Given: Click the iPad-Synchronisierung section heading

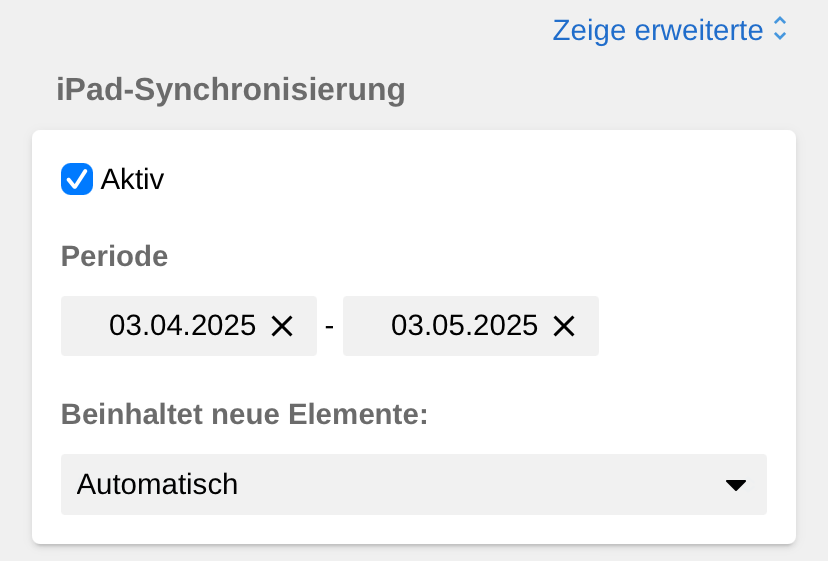Looking at the screenshot, I should [x=231, y=90].
